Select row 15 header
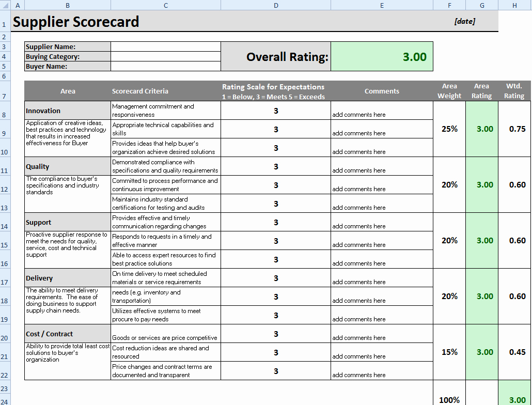 [5, 241]
